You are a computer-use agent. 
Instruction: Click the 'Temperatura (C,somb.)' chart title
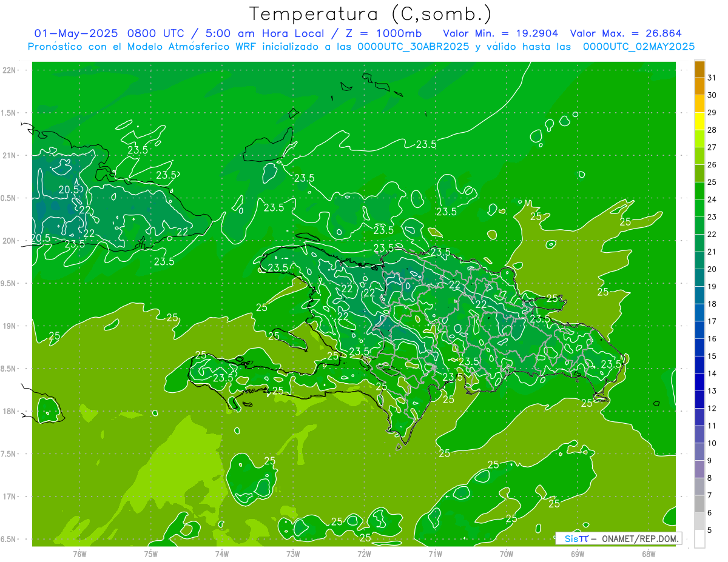pyautogui.click(x=371, y=15)
